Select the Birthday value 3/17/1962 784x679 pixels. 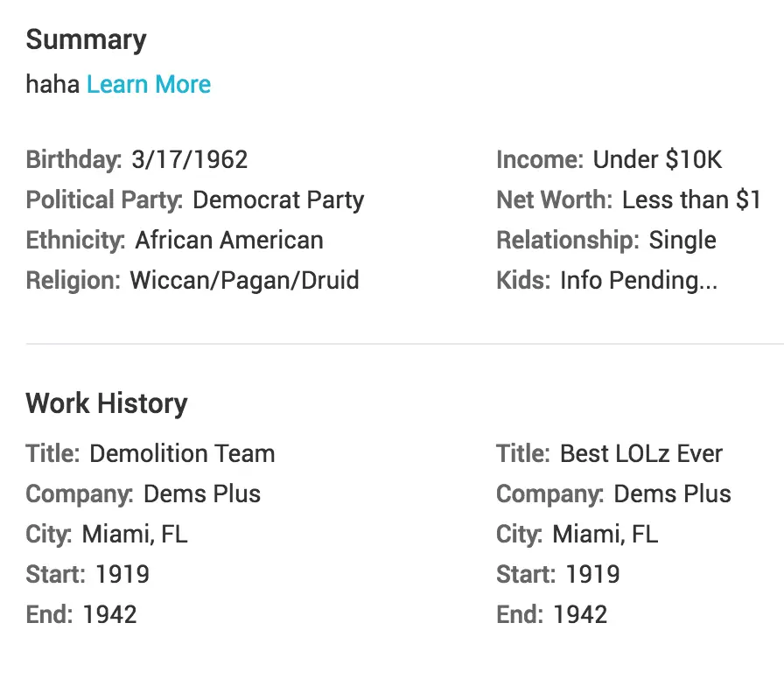[190, 159]
